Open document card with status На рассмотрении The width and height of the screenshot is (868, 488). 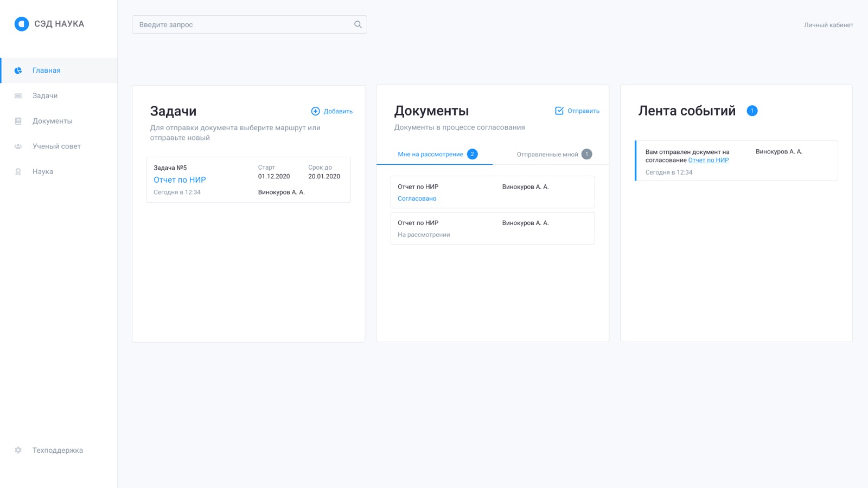(493, 228)
